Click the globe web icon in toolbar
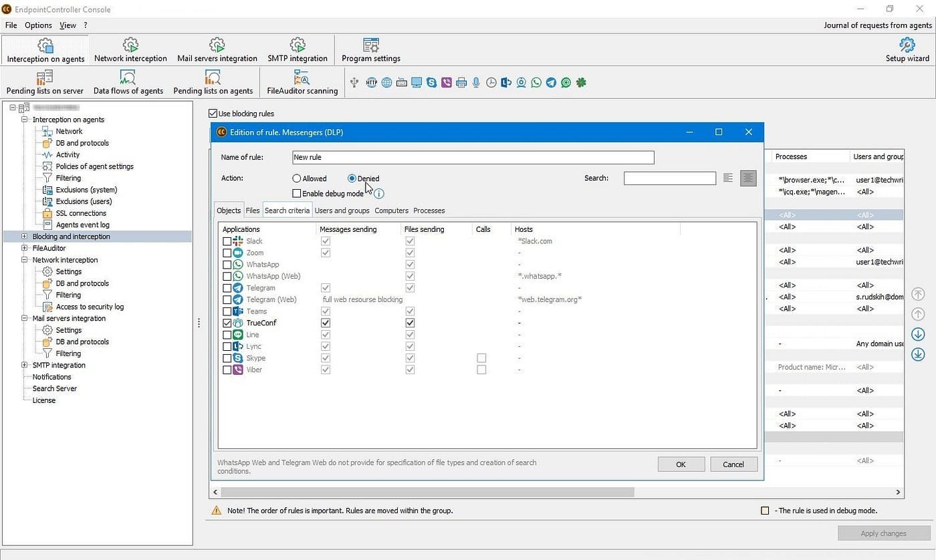The image size is (936, 560). click(x=386, y=83)
